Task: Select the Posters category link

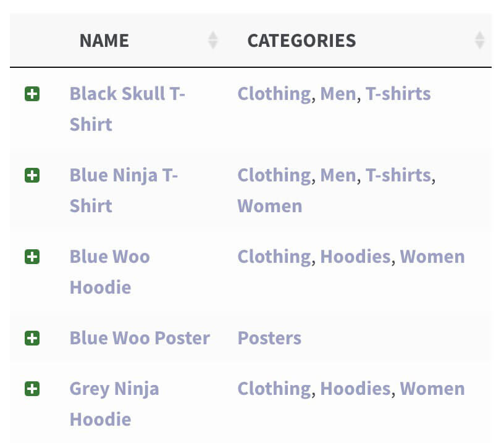Action: click(x=269, y=338)
